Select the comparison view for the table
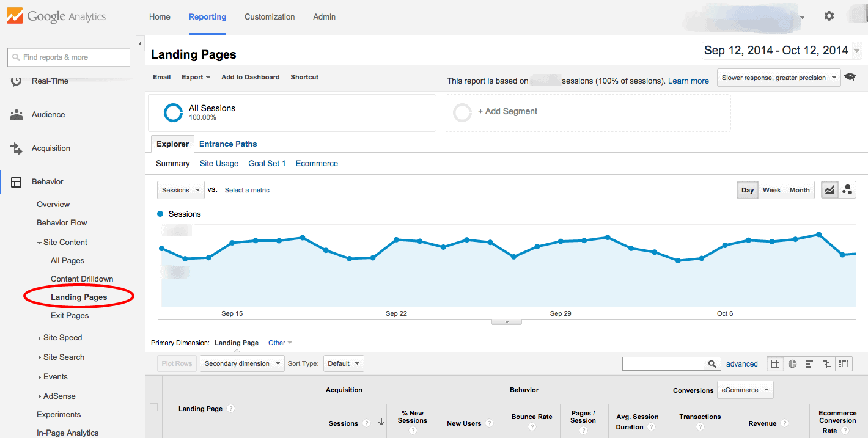The width and height of the screenshot is (868, 438). (826, 363)
